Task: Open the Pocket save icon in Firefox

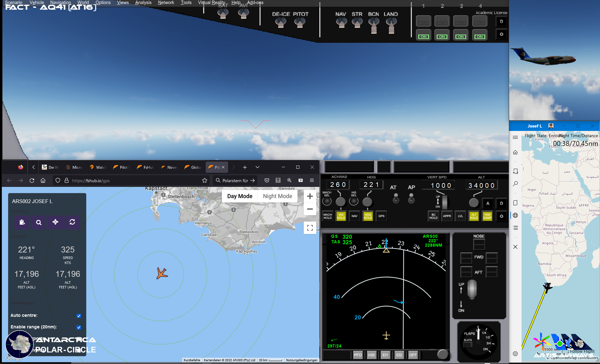Action: [267, 180]
